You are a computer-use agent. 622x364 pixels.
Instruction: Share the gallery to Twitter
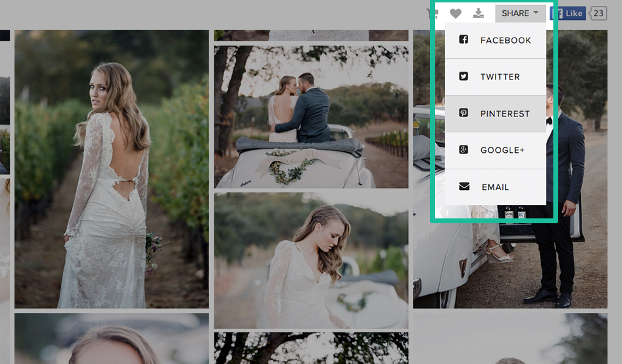pos(500,76)
